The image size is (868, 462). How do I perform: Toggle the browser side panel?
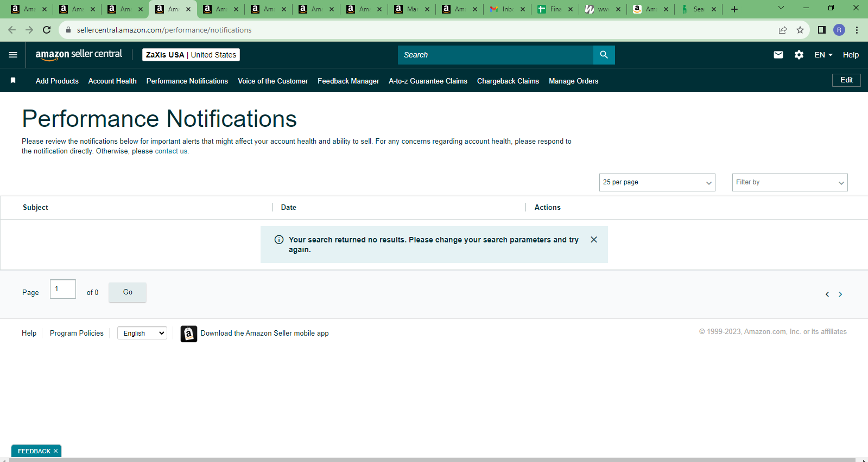(x=822, y=30)
